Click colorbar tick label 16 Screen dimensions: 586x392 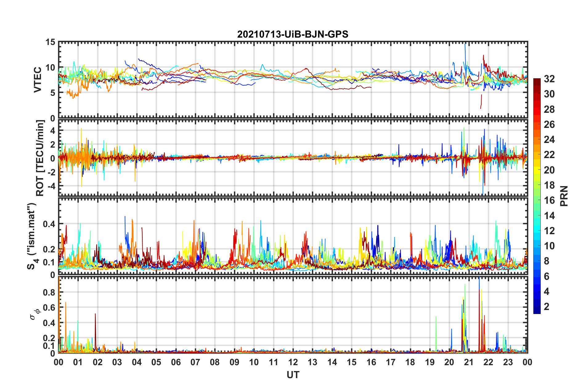pos(549,200)
